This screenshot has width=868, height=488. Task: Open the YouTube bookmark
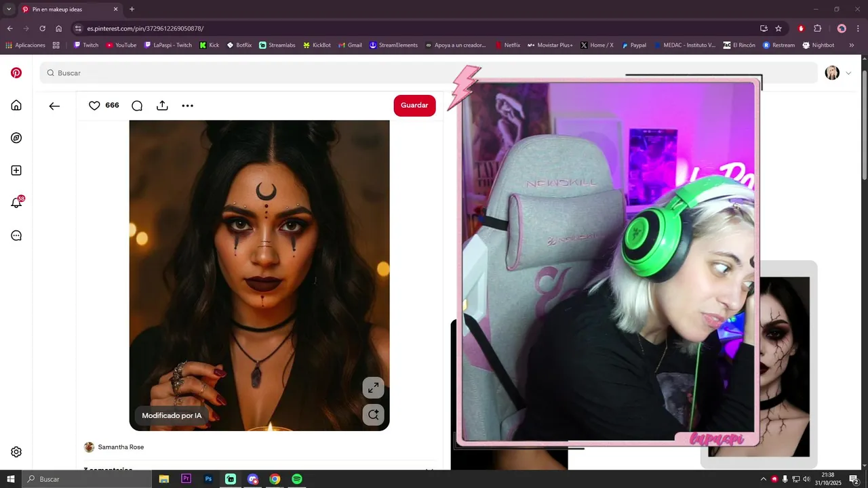121,45
